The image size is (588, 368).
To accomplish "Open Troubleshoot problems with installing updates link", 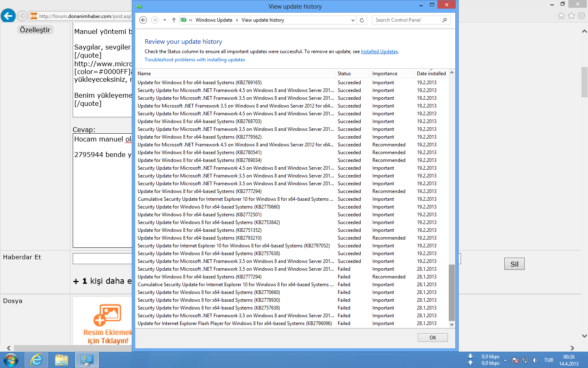I will pos(195,60).
